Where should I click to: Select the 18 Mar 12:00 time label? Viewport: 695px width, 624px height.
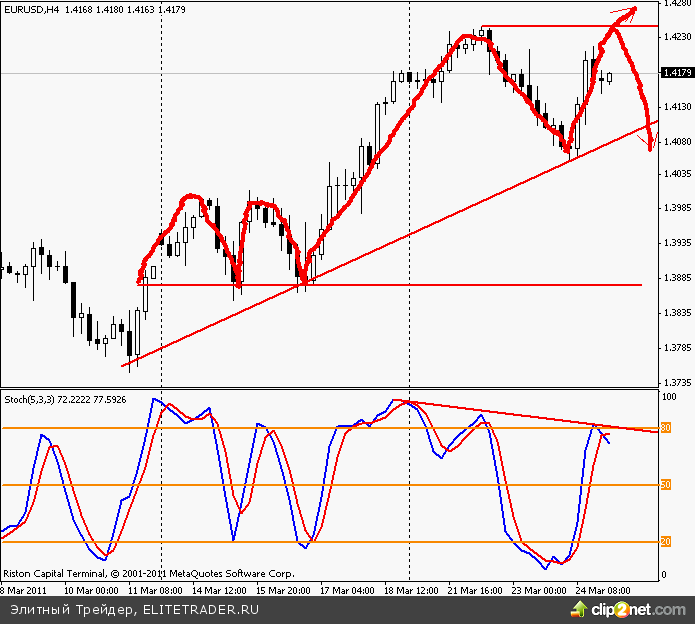click(x=409, y=591)
